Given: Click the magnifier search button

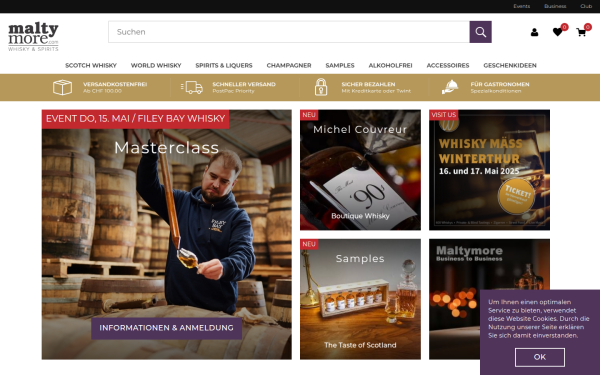Looking at the screenshot, I should [x=480, y=32].
